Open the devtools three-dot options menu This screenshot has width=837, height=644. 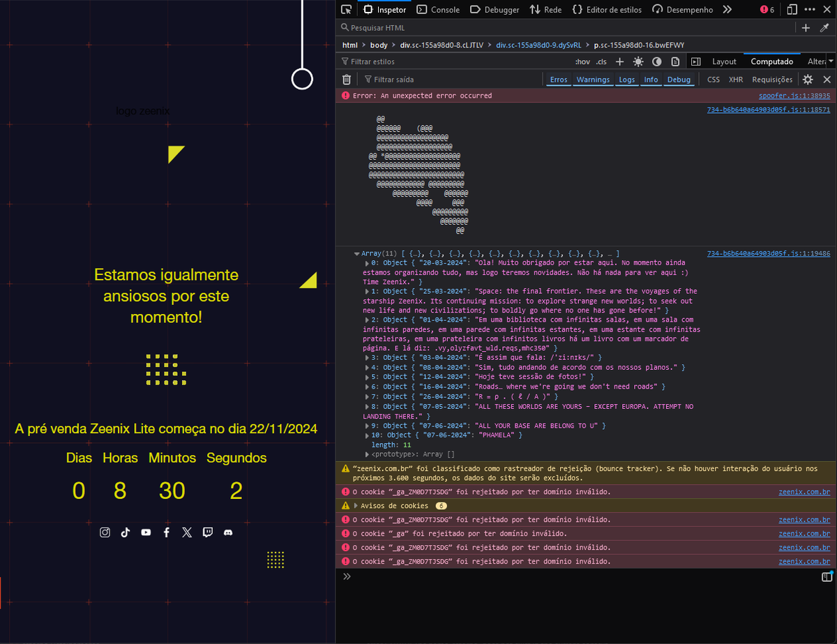pyautogui.click(x=810, y=10)
